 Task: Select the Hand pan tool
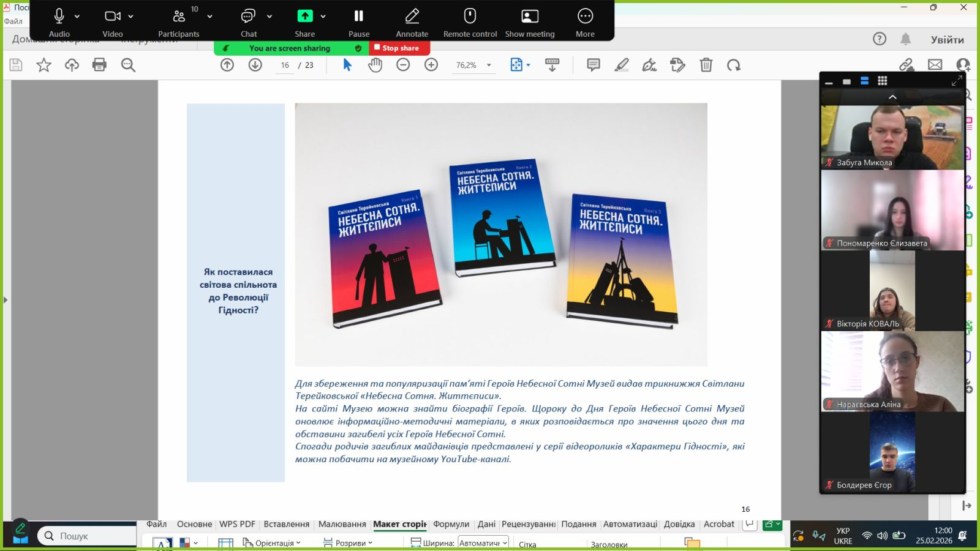tap(375, 65)
